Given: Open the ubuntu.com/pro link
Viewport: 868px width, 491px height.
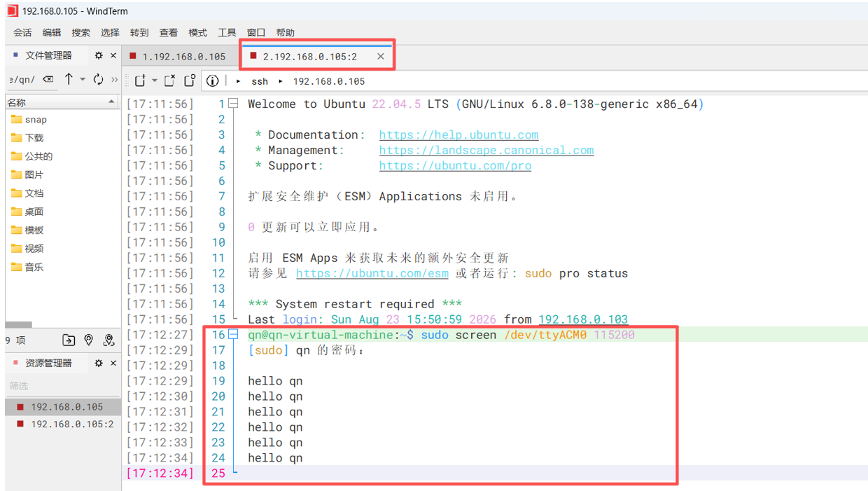Looking at the screenshot, I should (455, 165).
